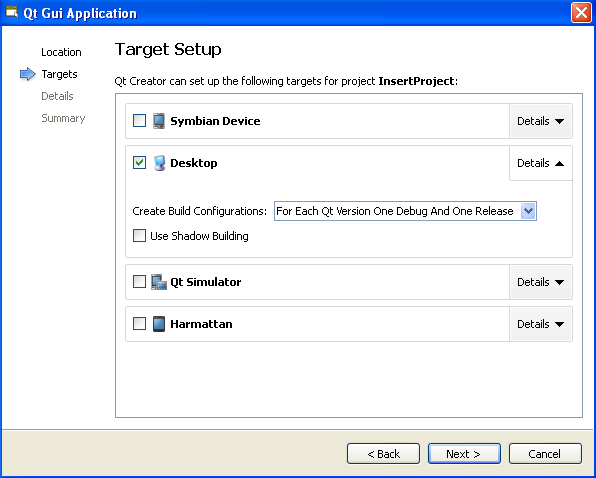Close the Qt Gui Application dialog
This screenshot has width=596, height=478.
(x=581, y=13)
